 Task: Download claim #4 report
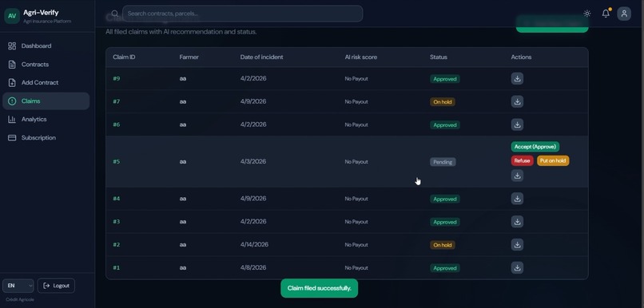click(x=517, y=199)
